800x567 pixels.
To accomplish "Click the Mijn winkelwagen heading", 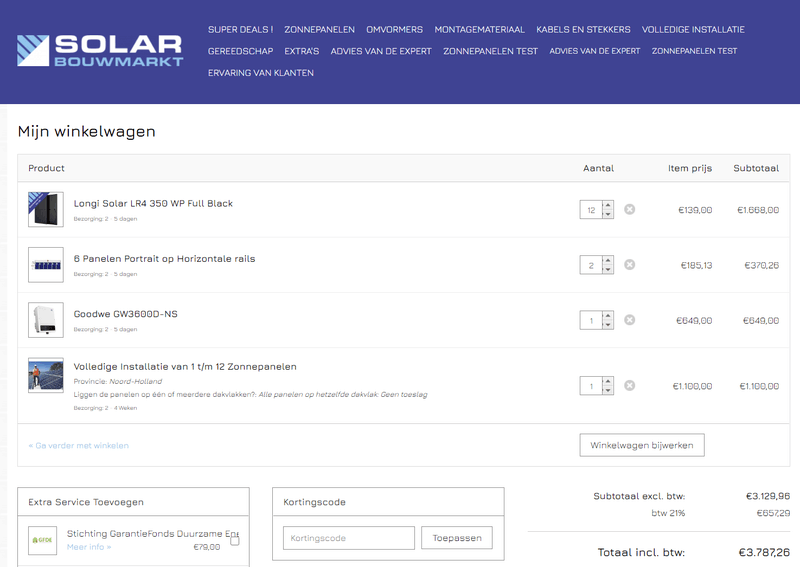I will coord(87,132).
